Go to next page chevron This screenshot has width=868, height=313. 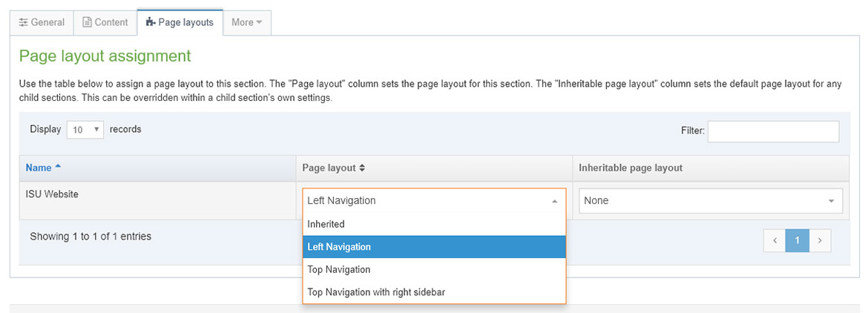pos(820,240)
